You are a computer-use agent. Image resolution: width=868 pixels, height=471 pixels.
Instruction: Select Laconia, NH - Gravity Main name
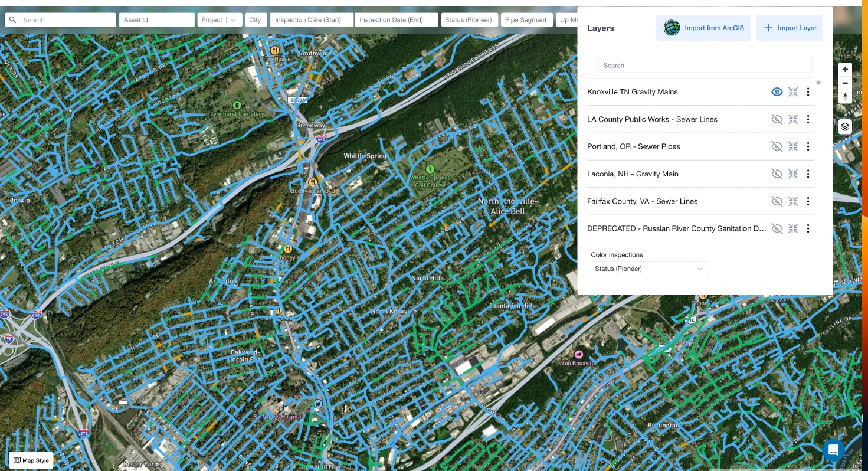click(x=633, y=174)
